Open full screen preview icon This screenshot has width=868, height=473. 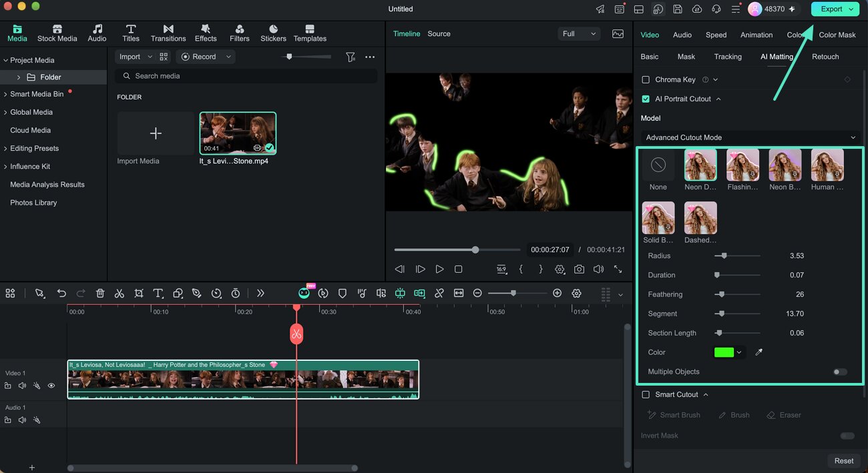point(618,270)
